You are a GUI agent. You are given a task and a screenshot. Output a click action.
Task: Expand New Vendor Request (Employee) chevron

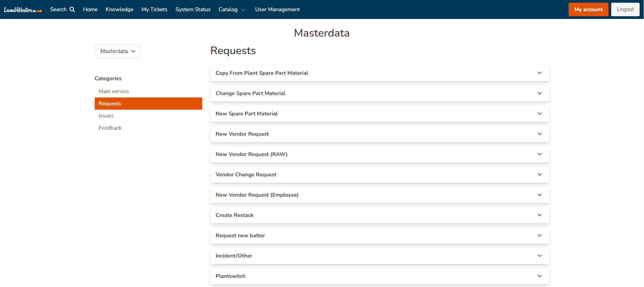[539, 195]
